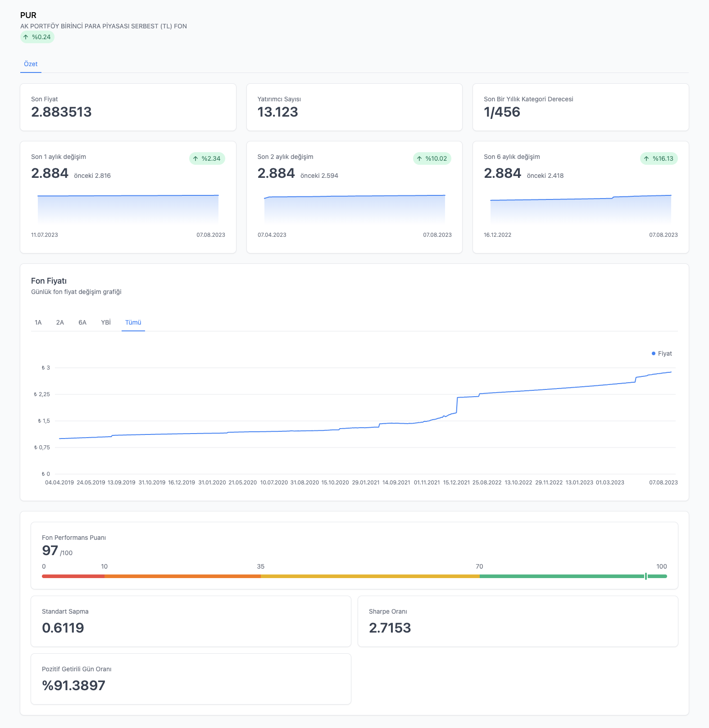Click the önceki 2.816 text
The width and height of the screenshot is (709, 728).
click(92, 176)
